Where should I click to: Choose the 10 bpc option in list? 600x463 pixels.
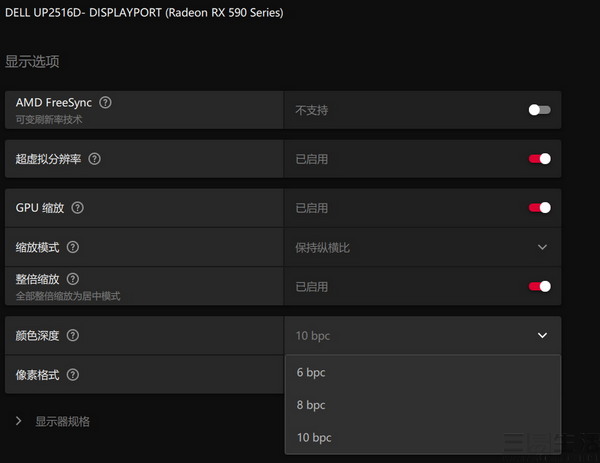[x=314, y=437]
